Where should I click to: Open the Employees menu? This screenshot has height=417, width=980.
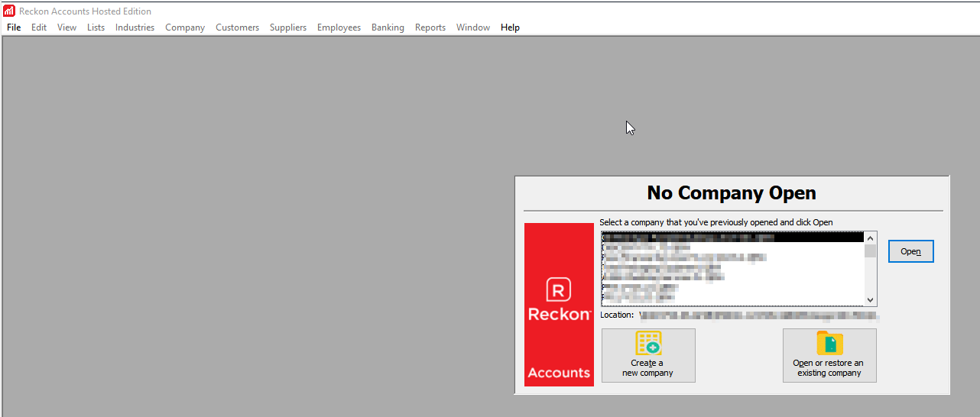click(x=339, y=27)
